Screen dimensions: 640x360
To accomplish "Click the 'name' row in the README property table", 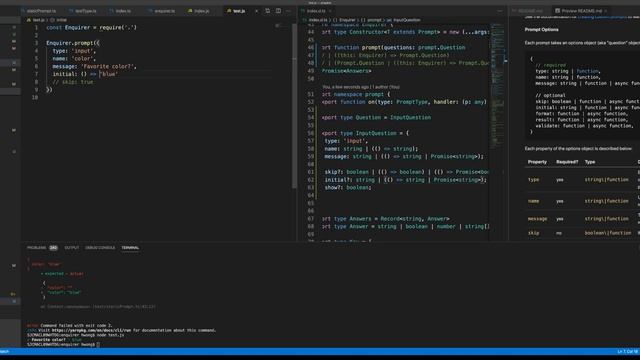I will click(x=582, y=201).
